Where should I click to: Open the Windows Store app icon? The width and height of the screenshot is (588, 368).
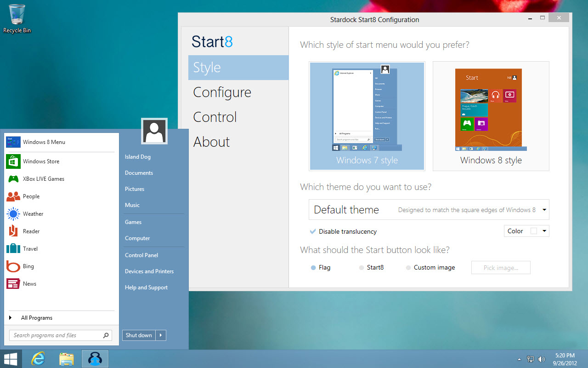pyautogui.click(x=13, y=161)
